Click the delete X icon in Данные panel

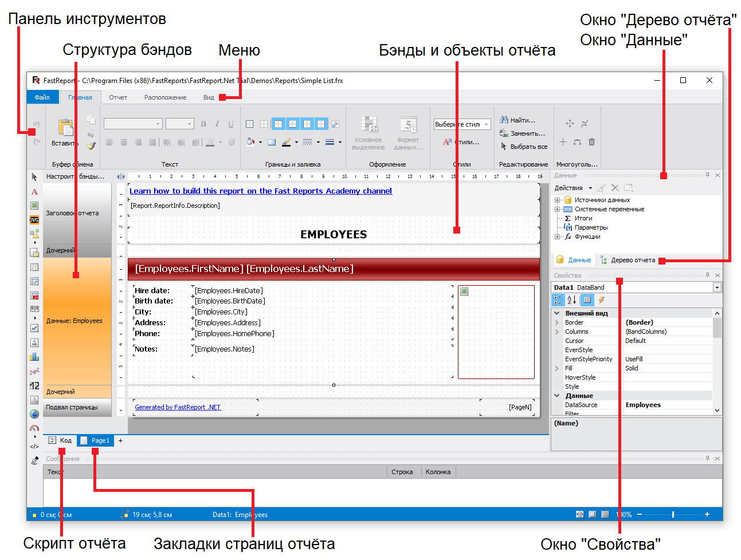tap(615, 188)
